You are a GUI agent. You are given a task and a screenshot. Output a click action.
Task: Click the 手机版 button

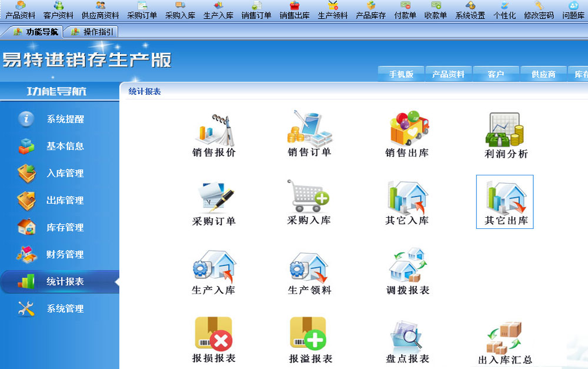tap(401, 75)
